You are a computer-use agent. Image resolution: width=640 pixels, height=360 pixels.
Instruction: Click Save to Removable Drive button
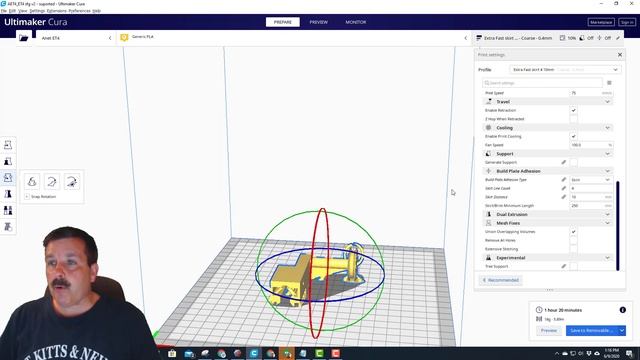coord(592,331)
